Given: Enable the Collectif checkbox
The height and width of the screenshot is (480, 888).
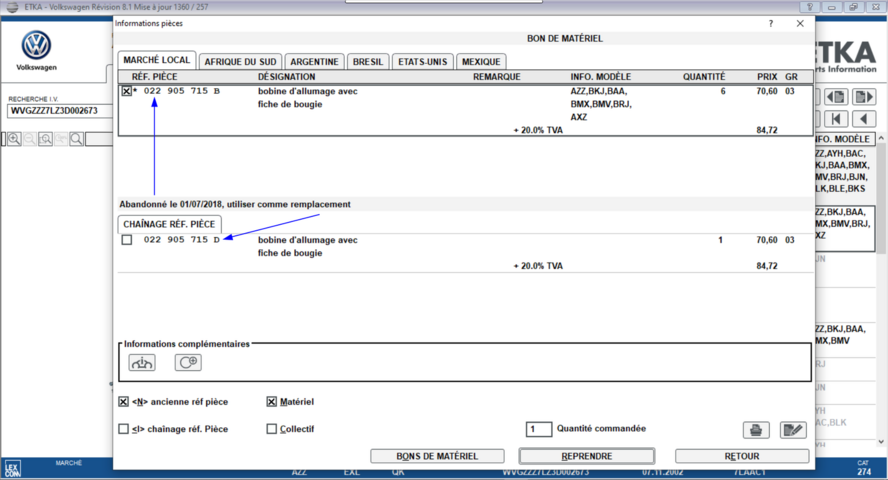Looking at the screenshot, I should pos(272,428).
